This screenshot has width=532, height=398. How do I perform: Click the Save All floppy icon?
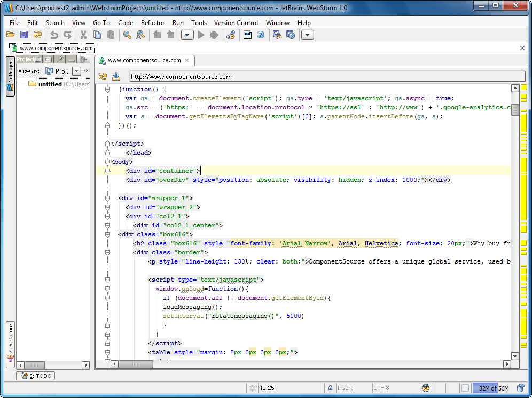[24, 35]
